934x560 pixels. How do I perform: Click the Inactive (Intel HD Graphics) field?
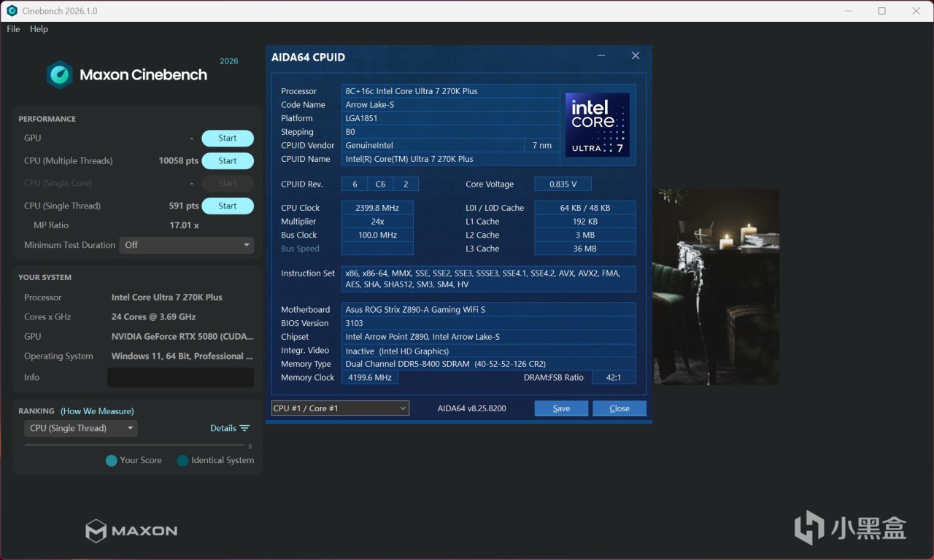click(488, 351)
